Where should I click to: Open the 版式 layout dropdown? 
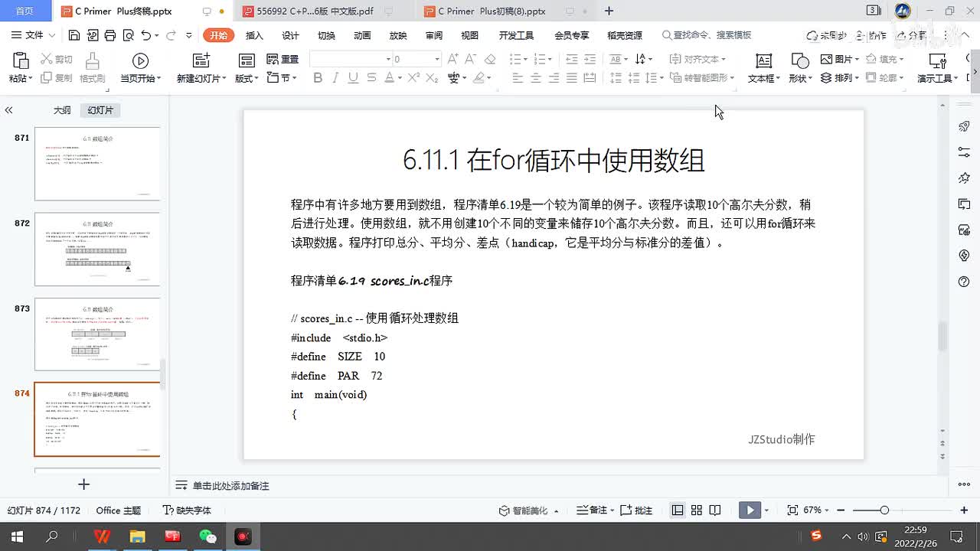click(x=247, y=78)
